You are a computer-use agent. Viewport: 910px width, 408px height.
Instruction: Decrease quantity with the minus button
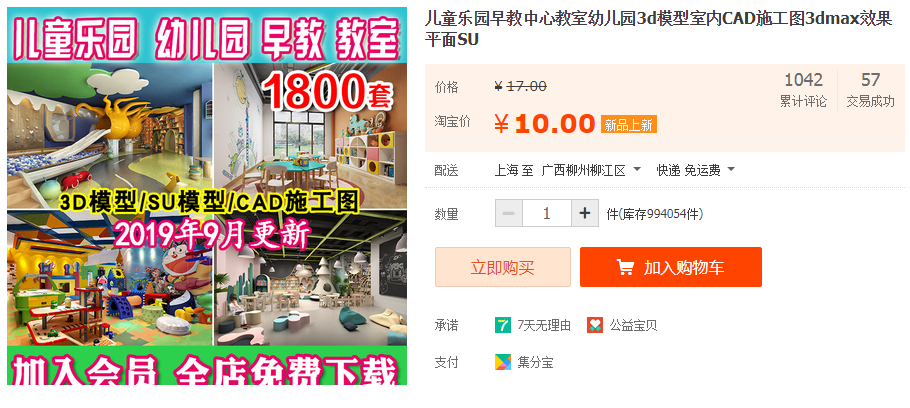[x=509, y=214]
